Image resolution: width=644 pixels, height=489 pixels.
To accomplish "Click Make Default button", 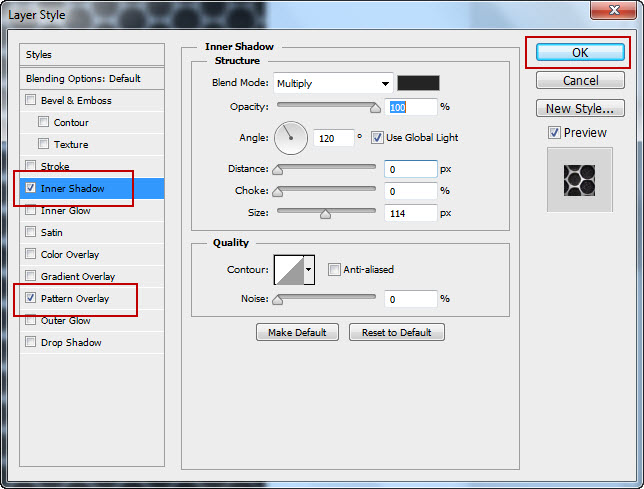I will (x=297, y=332).
